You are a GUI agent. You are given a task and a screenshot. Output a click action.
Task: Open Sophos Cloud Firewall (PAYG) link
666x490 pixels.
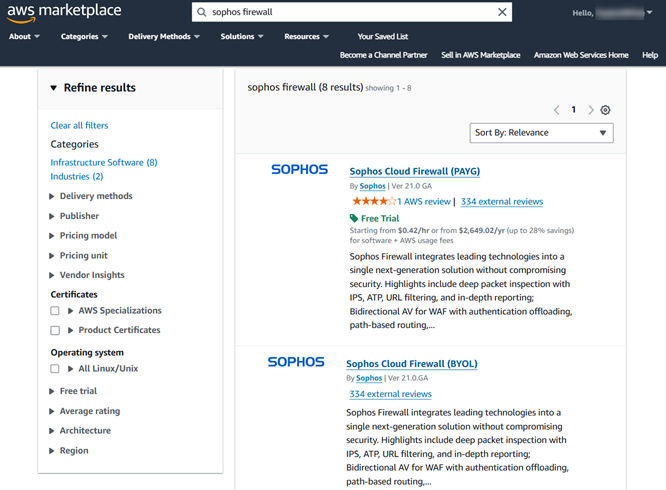pyautogui.click(x=415, y=172)
